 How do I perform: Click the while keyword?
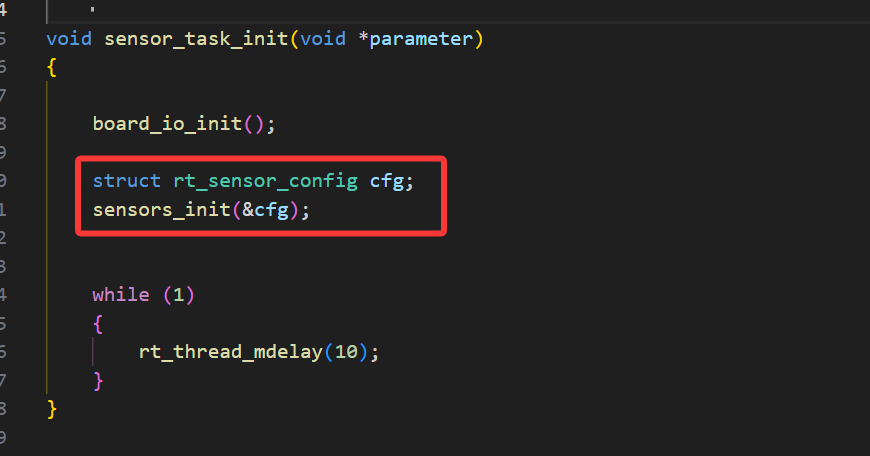click(115, 295)
